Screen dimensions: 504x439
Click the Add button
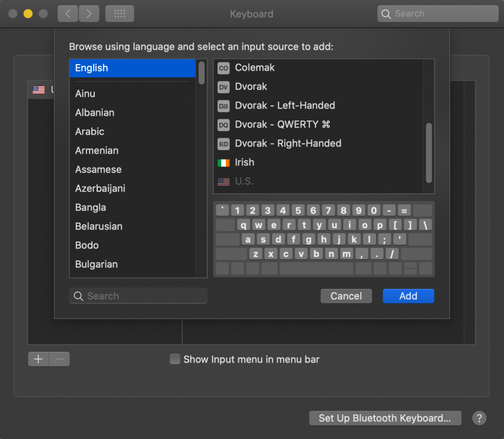(408, 295)
